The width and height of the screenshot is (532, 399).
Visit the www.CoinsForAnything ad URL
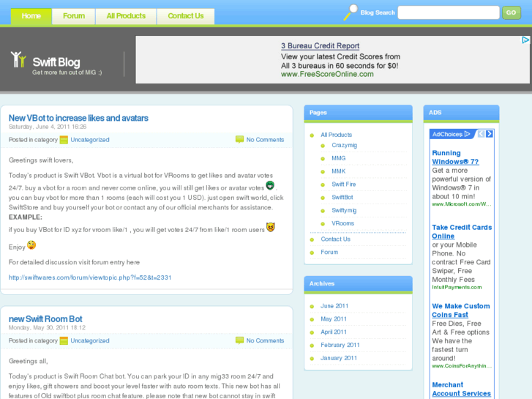coord(462,366)
